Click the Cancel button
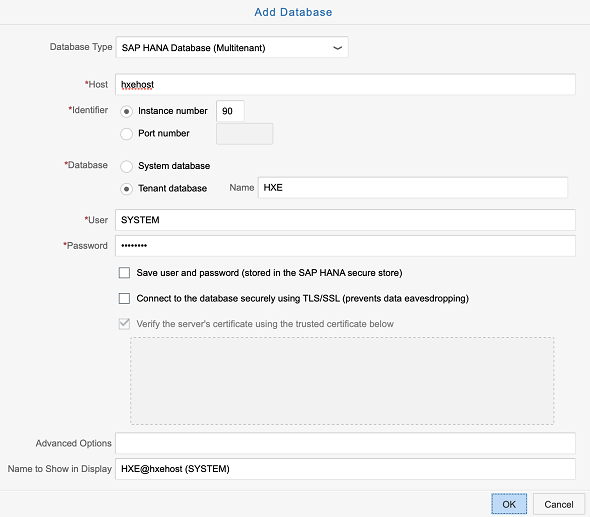 (559, 504)
